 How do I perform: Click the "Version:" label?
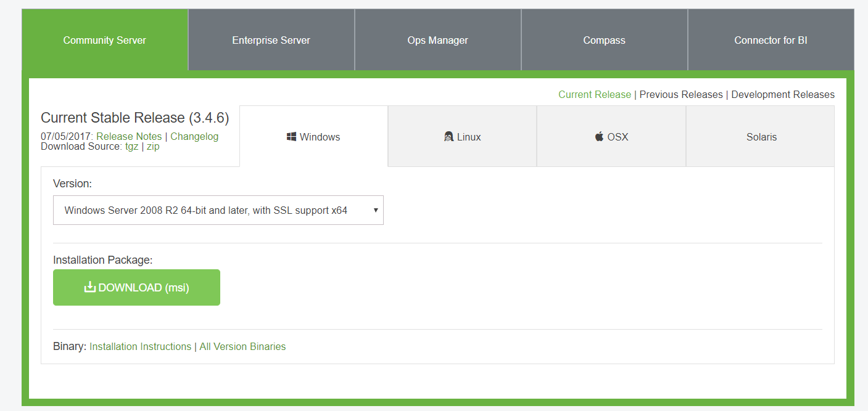[72, 183]
